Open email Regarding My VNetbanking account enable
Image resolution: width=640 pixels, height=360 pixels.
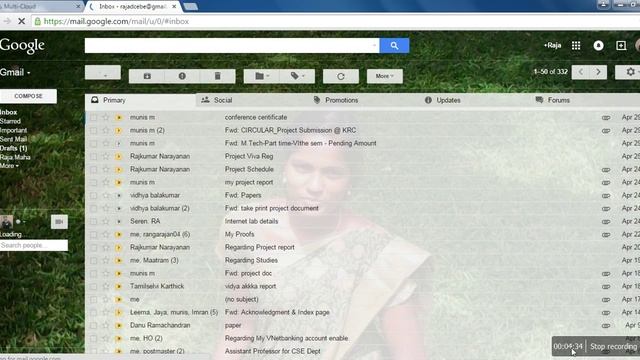point(286,338)
